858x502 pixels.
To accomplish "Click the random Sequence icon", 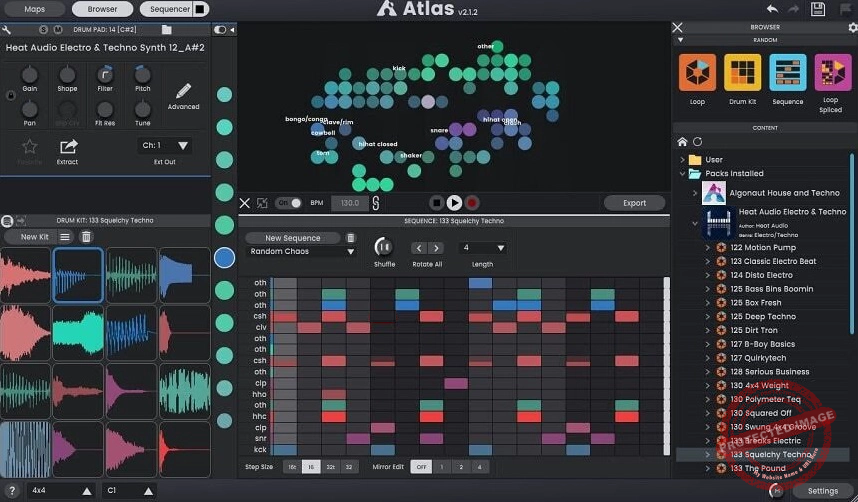I will (x=788, y=72).
